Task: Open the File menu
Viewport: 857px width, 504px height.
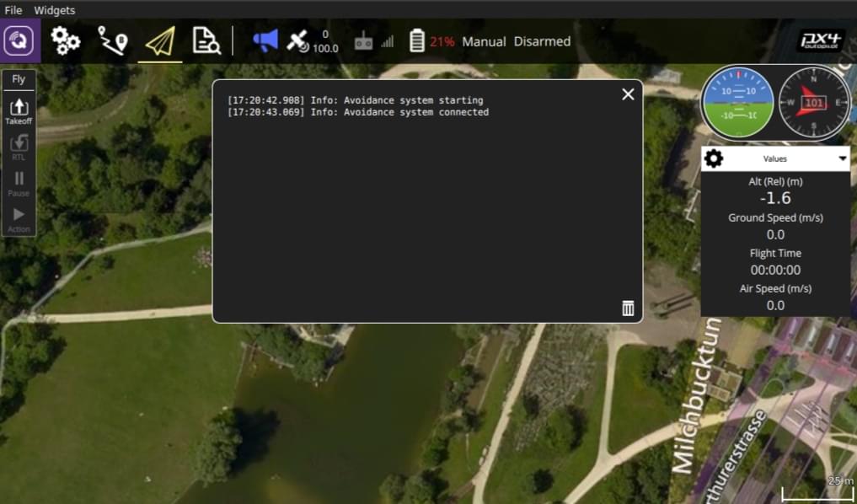Action: [x=13, y=10]
